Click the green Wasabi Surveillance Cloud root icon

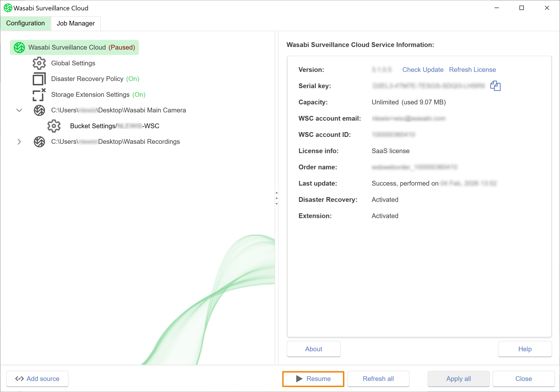[19, 48]
